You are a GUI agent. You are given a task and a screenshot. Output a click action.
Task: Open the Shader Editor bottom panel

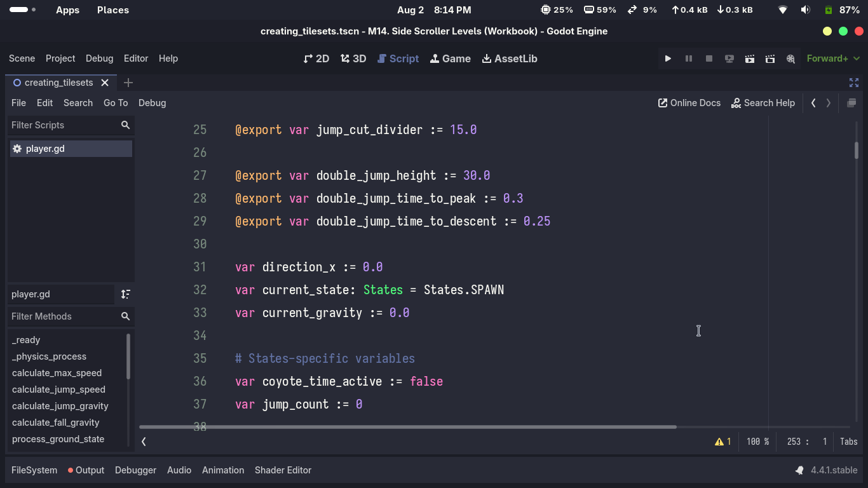coord(283,470)
